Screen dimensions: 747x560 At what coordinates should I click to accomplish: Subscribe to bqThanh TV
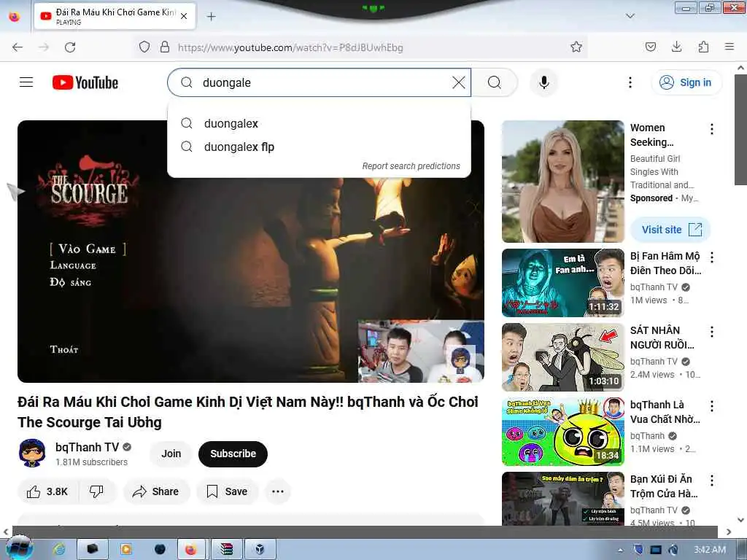pos(233,454)
